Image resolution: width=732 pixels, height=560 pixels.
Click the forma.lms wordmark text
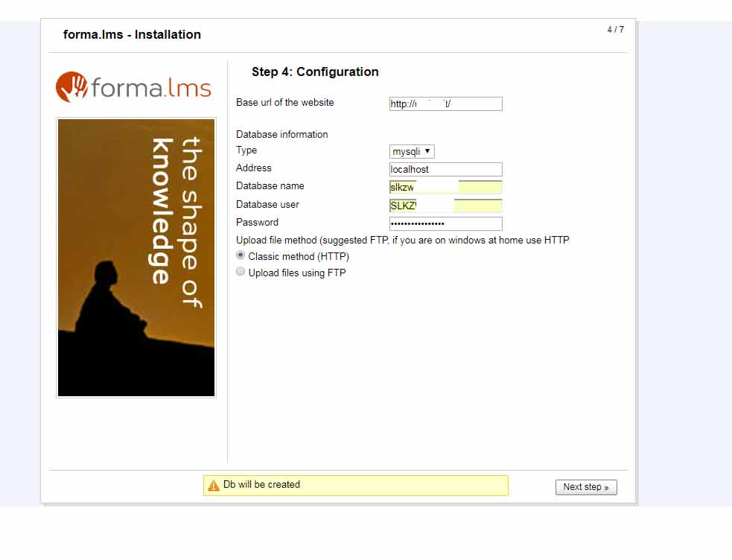point(151,88)
